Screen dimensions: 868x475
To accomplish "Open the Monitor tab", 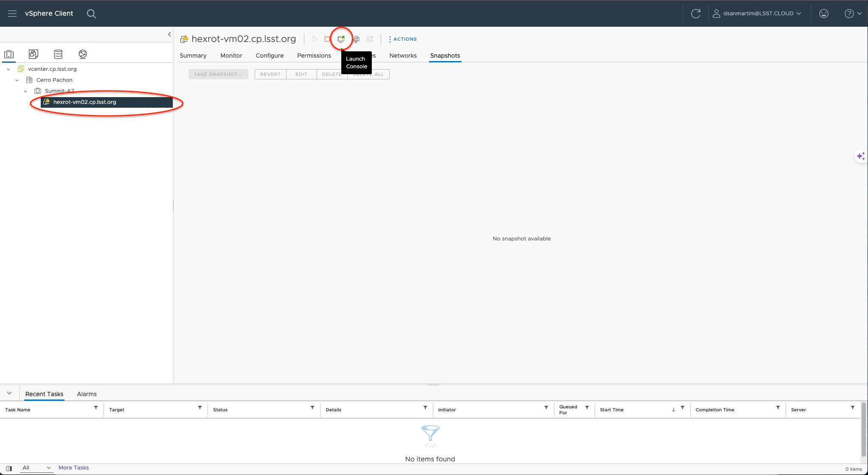I will (x=231, y=56).
